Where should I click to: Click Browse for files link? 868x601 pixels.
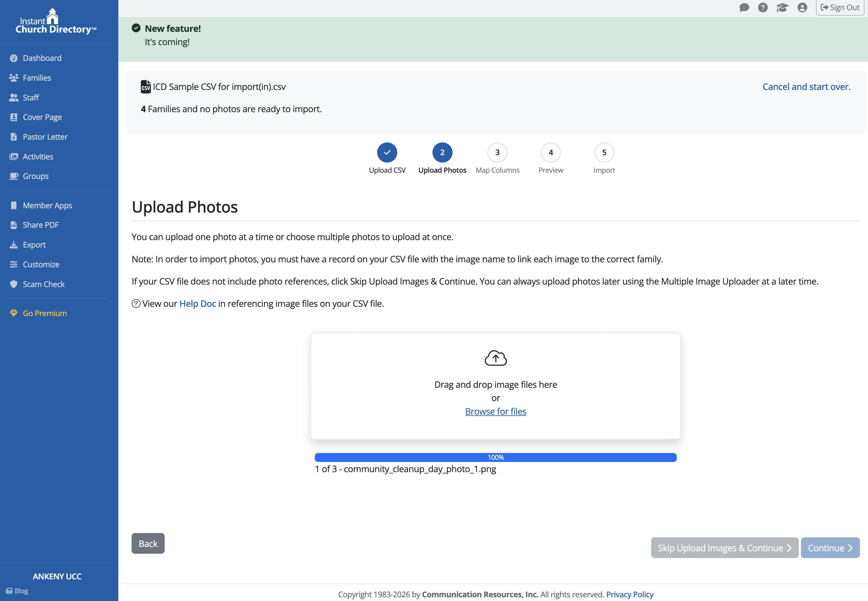coord(495,412)
